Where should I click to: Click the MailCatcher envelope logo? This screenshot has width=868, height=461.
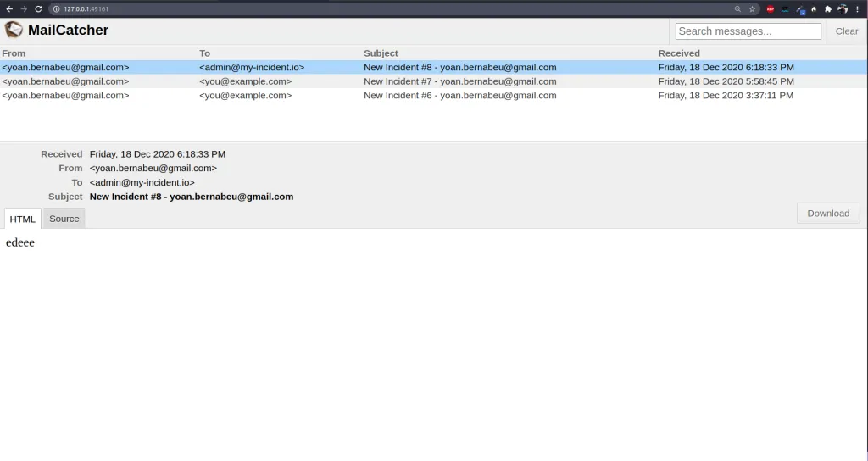coord(14,31)
